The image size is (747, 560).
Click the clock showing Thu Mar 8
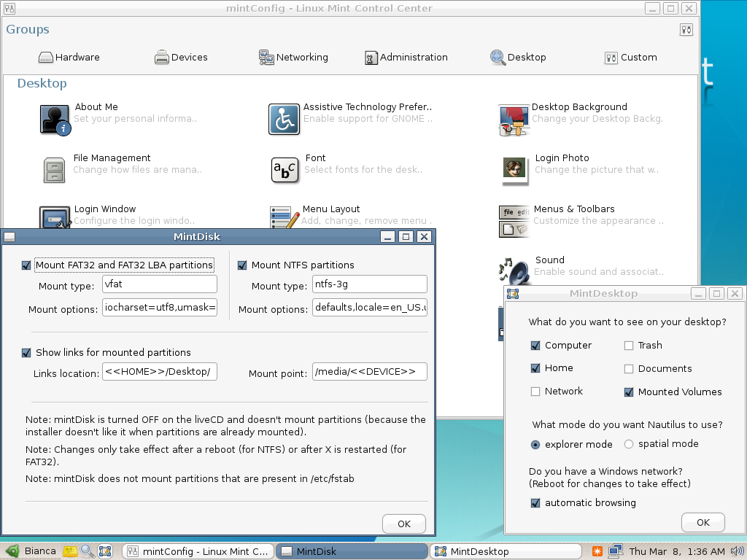pos(677,551)
